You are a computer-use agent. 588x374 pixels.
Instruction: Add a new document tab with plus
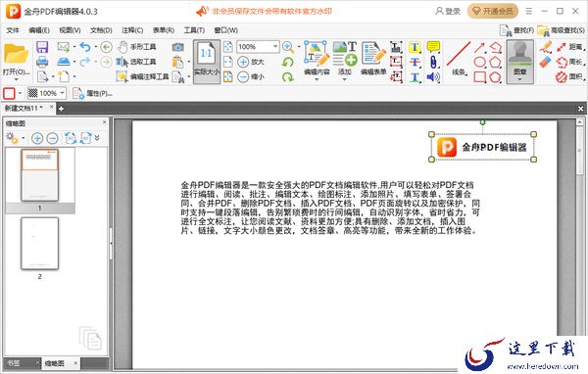(x=61, y=109)
